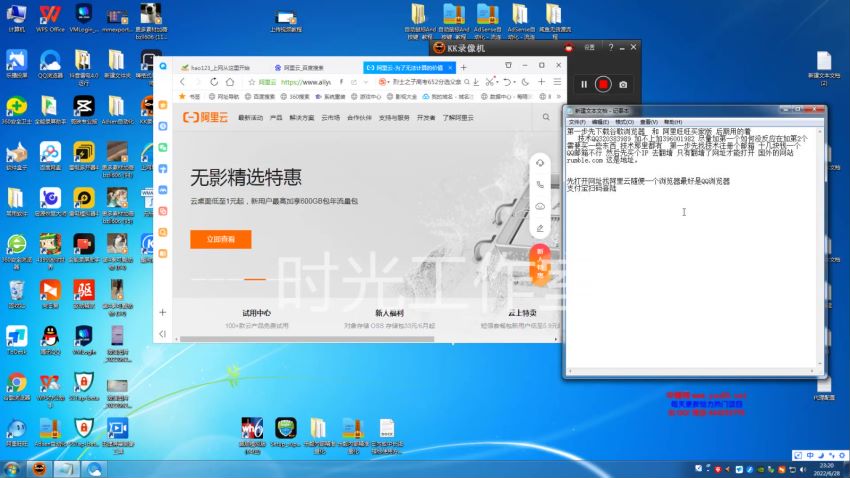Screen dimensions: 850x478
Task: Click the browser address bar URL
Action: tap(306, 82)
